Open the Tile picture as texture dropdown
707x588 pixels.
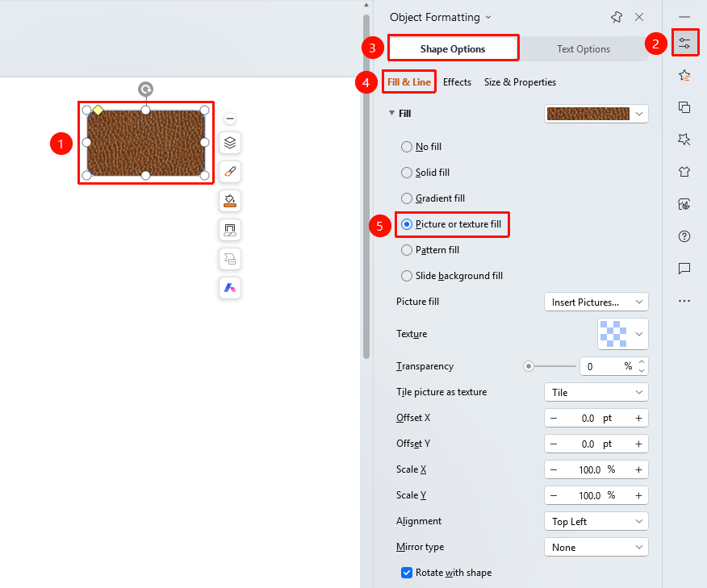click(596, 392)
